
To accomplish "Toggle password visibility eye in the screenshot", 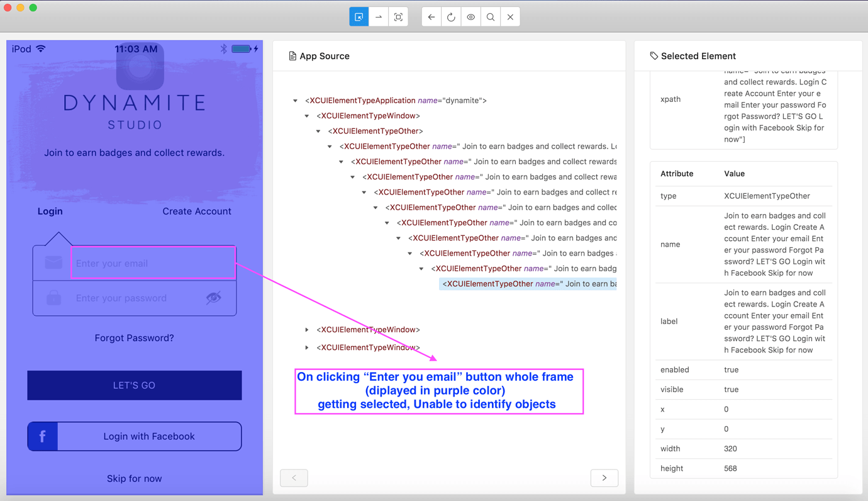I will (214, 297).
